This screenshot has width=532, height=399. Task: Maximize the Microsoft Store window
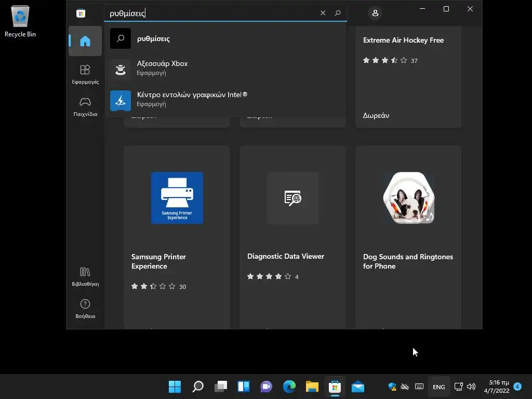446,9
